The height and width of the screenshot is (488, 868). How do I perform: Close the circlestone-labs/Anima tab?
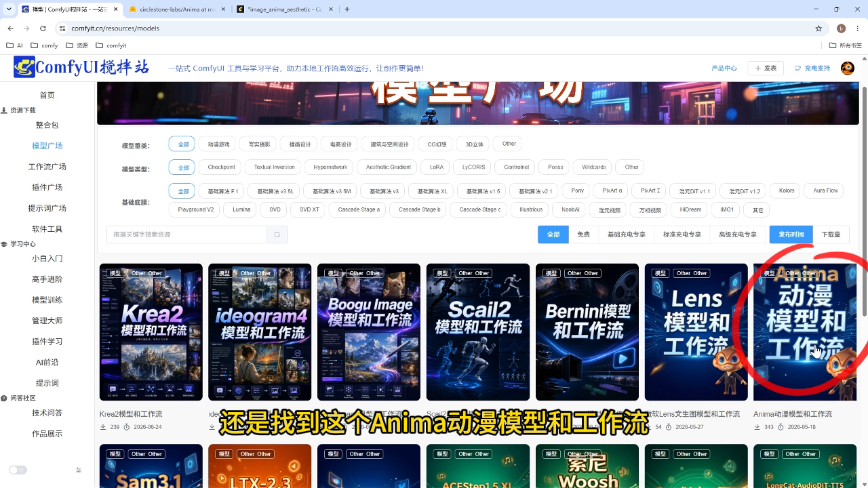point(222,9)
